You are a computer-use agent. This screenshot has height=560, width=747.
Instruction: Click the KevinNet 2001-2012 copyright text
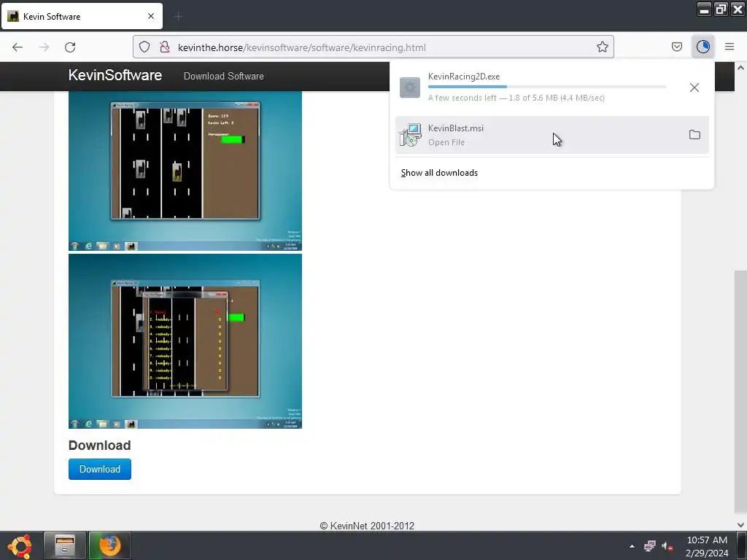[x=367, y=526]
